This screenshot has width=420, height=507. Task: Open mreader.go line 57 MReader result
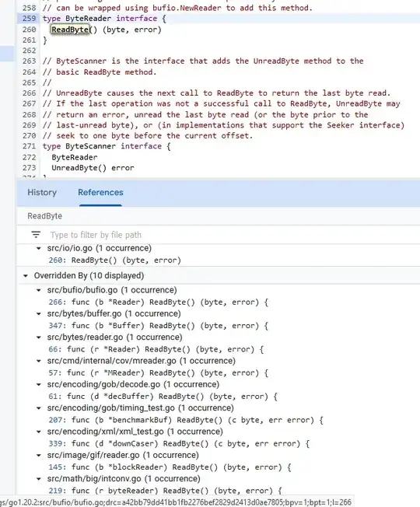coord(159,373)
